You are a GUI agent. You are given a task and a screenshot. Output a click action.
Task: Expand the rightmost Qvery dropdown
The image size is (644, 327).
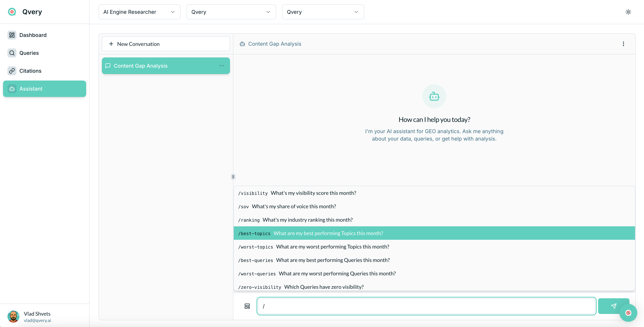tap(323, 12)
